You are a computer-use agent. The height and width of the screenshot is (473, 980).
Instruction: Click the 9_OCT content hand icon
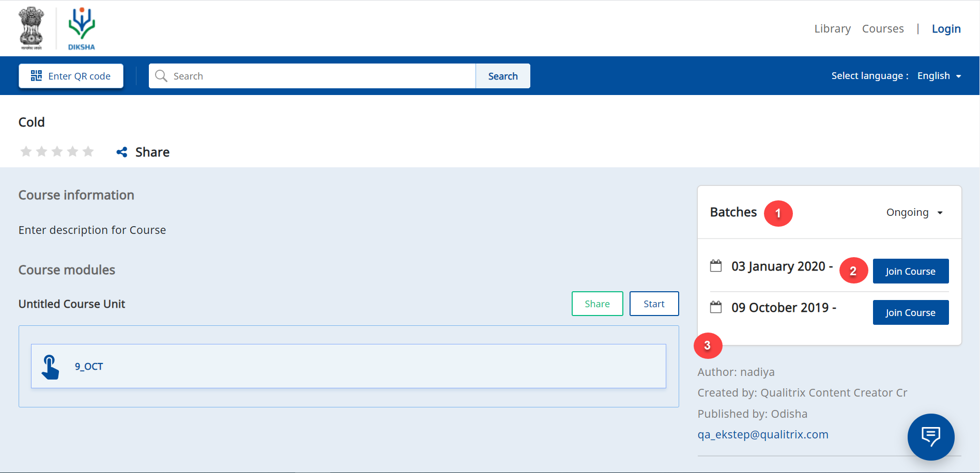click(50, 367)
